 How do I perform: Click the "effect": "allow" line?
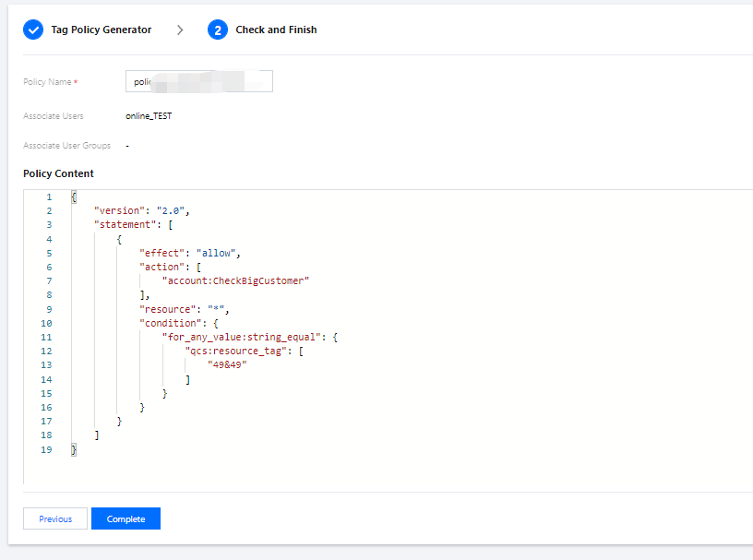click(189, 253)
